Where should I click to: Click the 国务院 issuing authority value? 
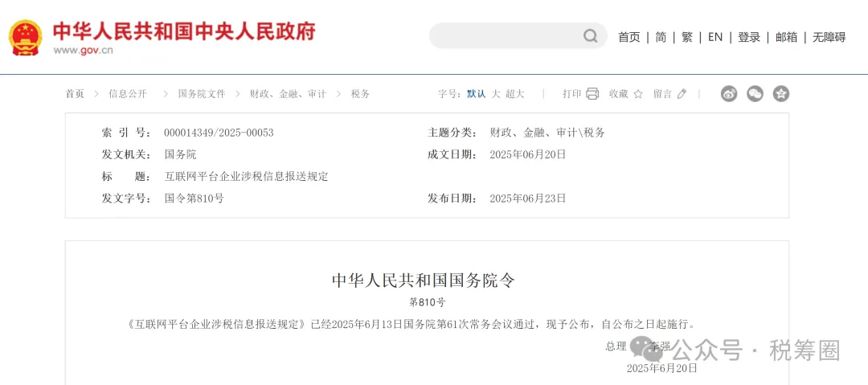[x=181, y=155]
